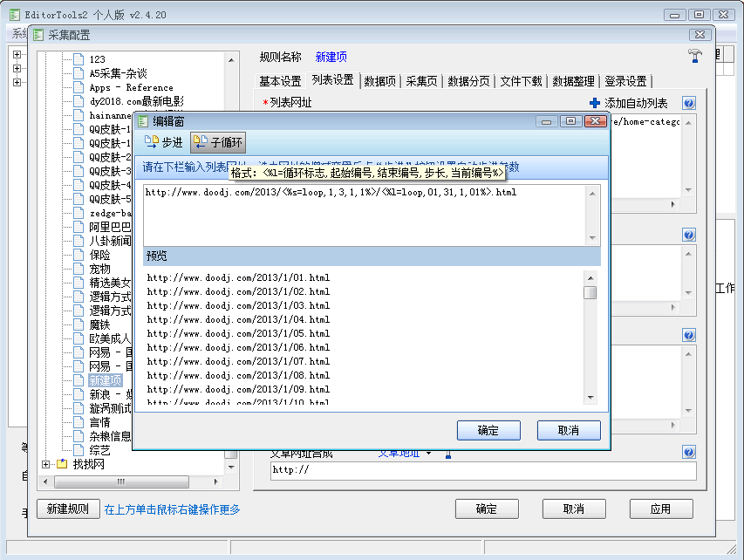Click the pin icon next to 文章地址
The height and width of the screenshot is (560, 744).
[x=448, y=453]
